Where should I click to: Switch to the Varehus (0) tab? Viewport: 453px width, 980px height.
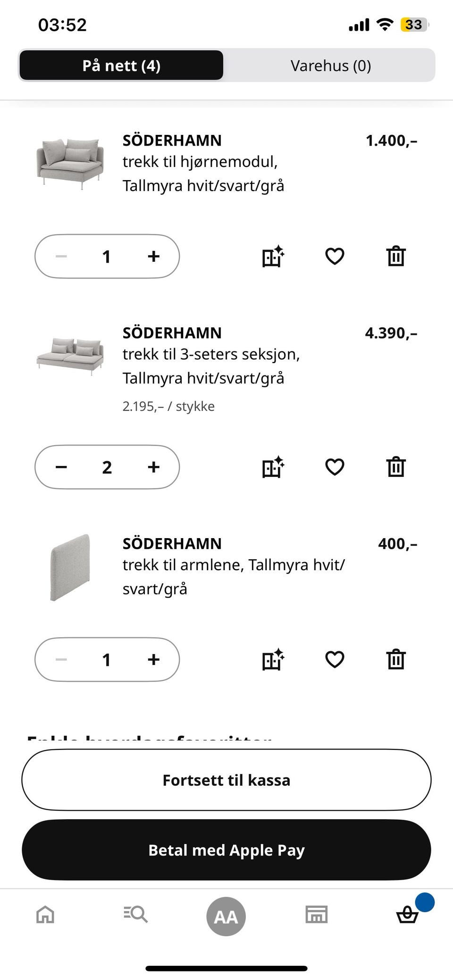331,66
